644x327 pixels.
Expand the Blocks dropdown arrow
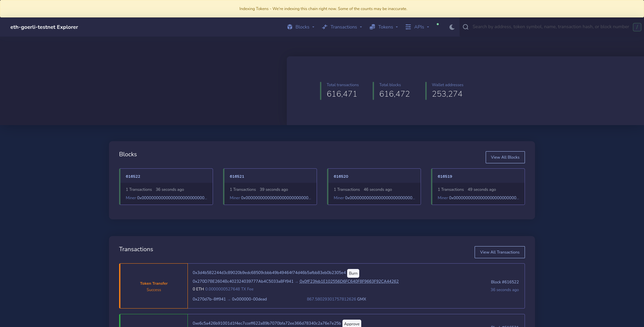tap(313, 27)
